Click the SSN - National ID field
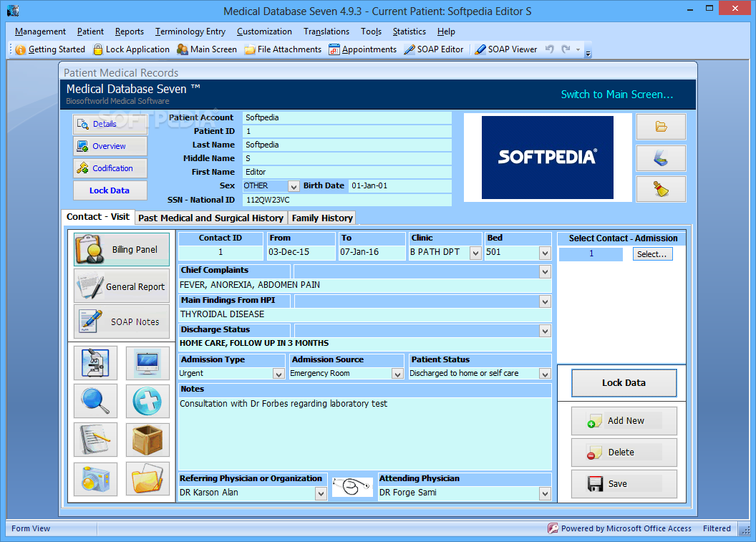 (347, 200)
